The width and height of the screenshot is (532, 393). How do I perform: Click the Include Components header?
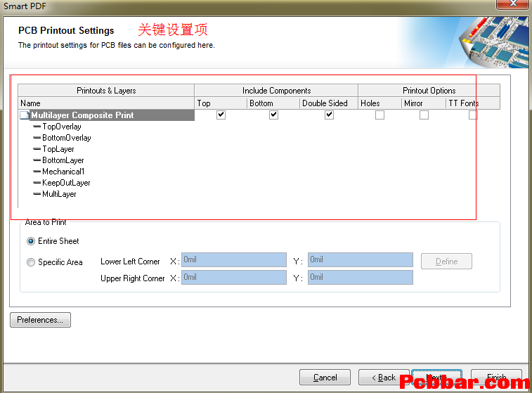click(x=276, y=91)
